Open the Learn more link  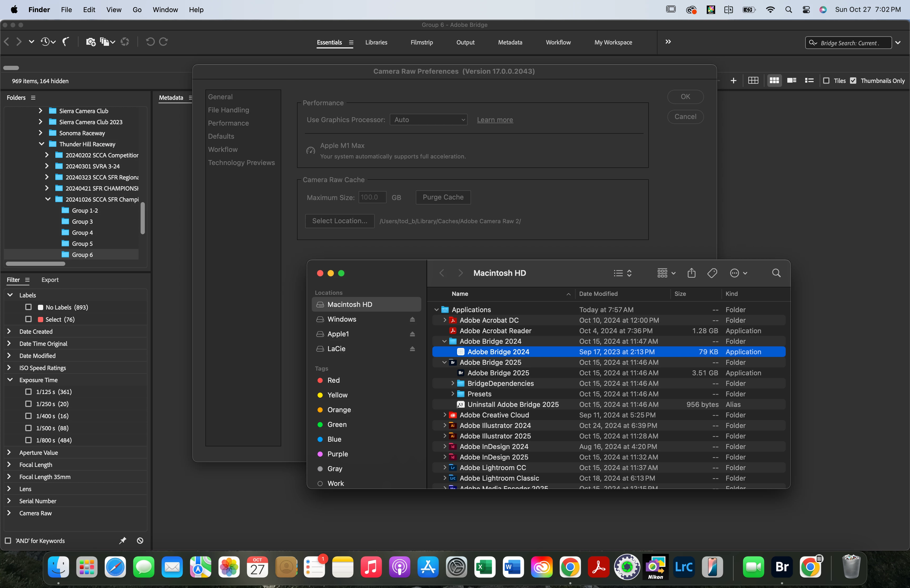(x=495, y=119)
